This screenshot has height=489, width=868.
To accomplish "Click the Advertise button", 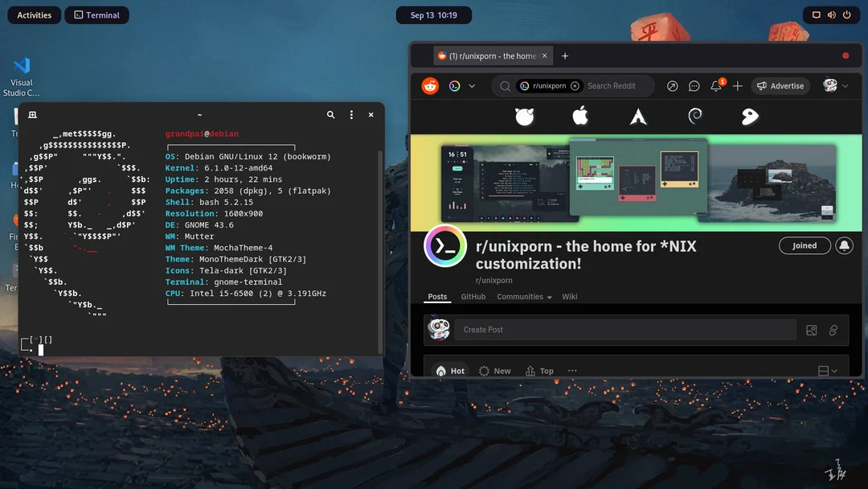I will [780, 85].
